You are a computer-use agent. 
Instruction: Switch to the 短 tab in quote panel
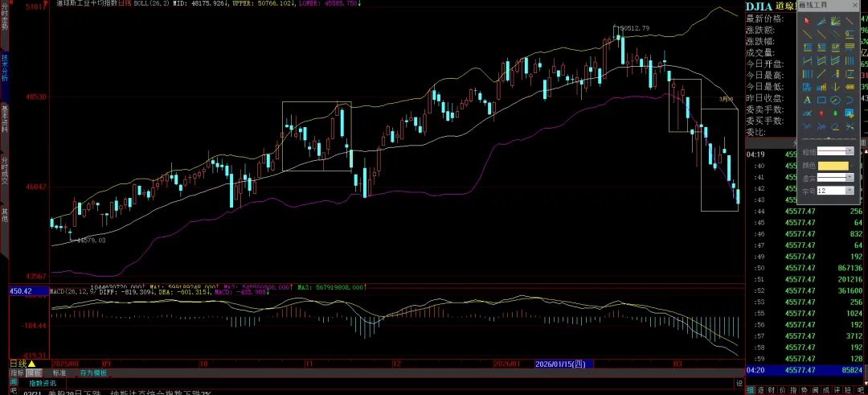pos(848,390)
